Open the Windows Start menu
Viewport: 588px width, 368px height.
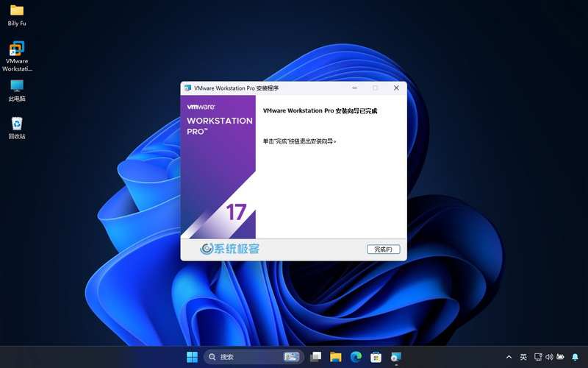pyautogui.click(x=192, y=357)
